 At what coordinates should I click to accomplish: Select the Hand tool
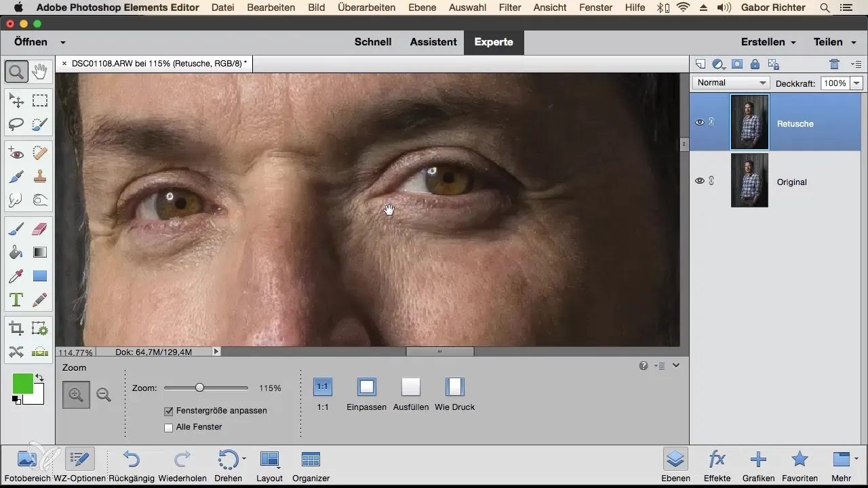click(x=40, y=70)
